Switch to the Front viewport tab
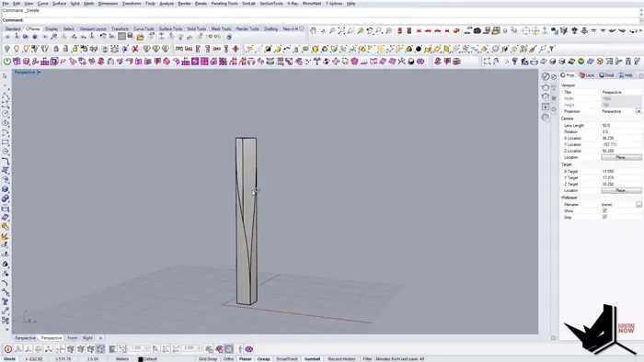Screen dimensions: 644x362 point(72,338)
